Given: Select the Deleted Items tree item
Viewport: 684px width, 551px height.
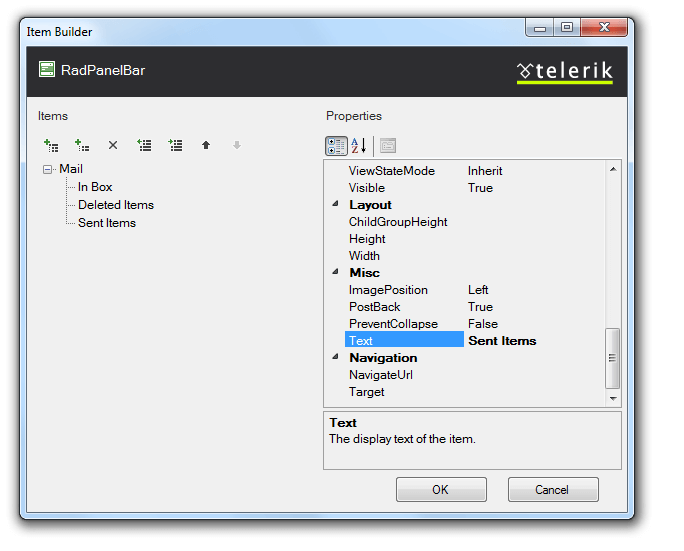Looking at the screenshot, I should click(116, 205).
